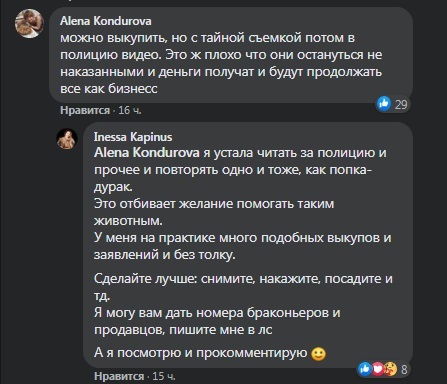Open the 15 ч. timestamp link
The image size is (447, 384).
(164, 376)
